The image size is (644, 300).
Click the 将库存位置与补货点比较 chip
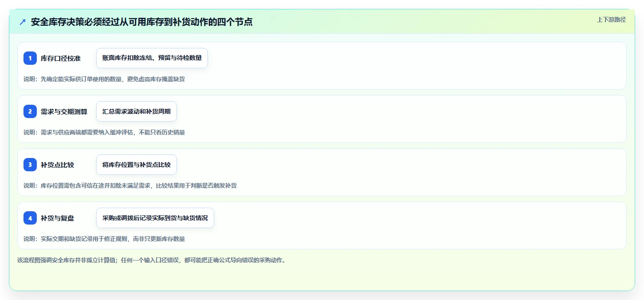[x=137, y=165]
